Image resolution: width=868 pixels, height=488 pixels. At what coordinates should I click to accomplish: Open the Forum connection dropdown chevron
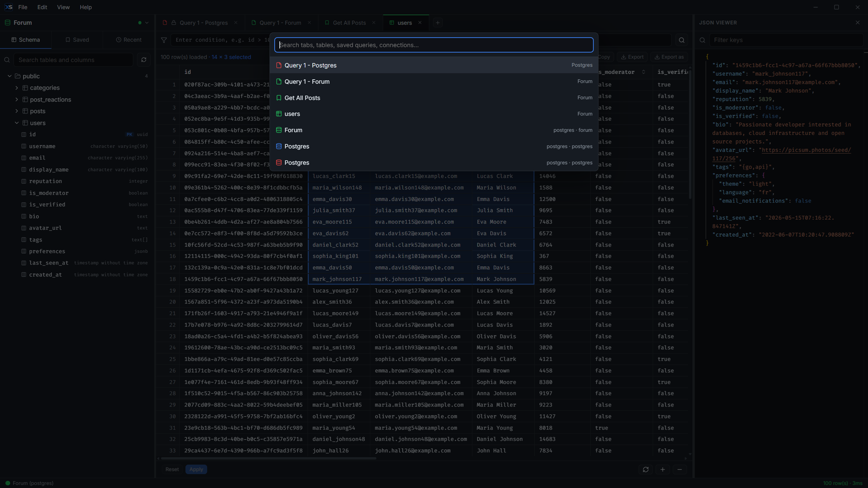147,23
